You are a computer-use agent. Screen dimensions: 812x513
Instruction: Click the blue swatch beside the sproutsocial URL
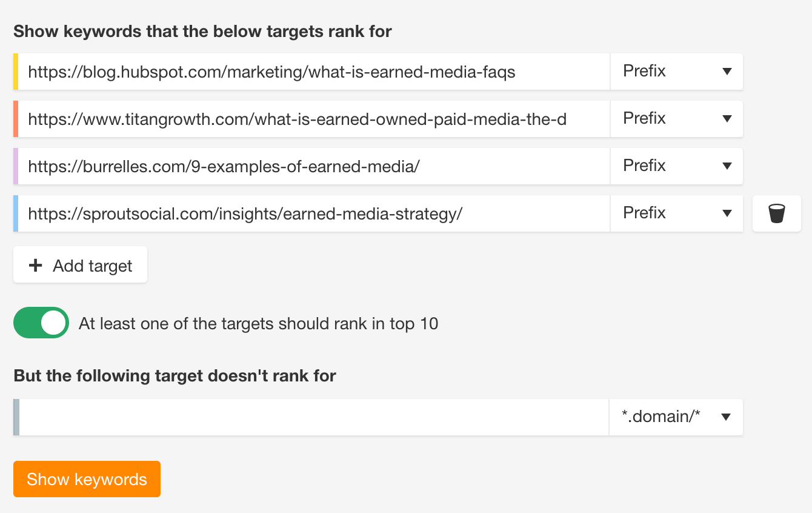click(17, 213)
